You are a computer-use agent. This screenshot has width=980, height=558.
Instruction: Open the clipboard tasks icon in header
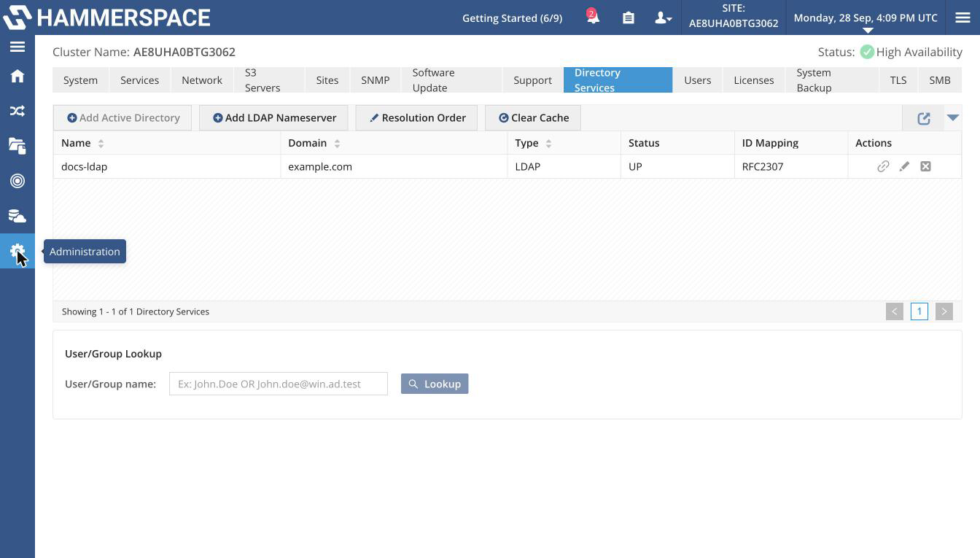coord(628,18)
